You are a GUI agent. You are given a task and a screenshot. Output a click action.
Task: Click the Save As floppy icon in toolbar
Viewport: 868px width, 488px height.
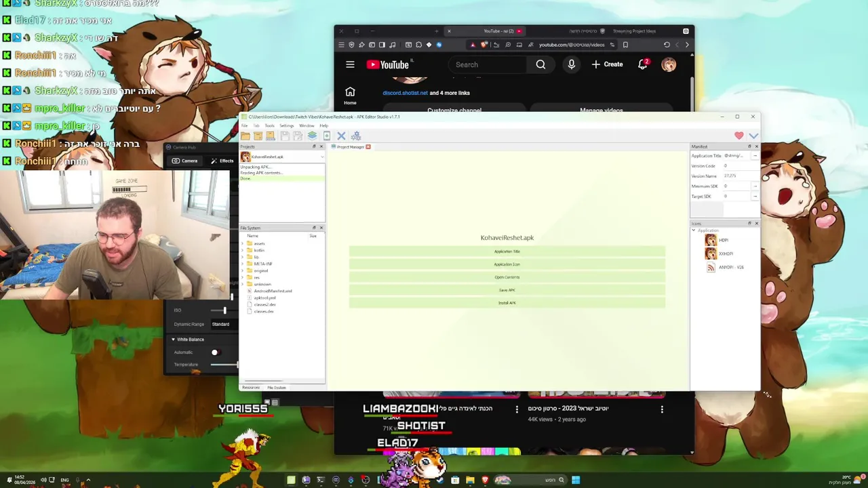(x=298, y=136)
